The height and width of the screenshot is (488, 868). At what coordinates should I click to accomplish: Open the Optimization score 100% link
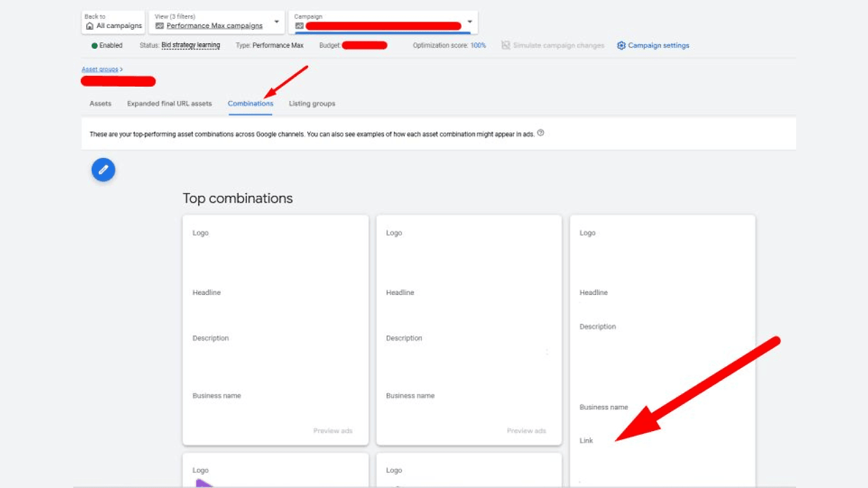point(478,45)
